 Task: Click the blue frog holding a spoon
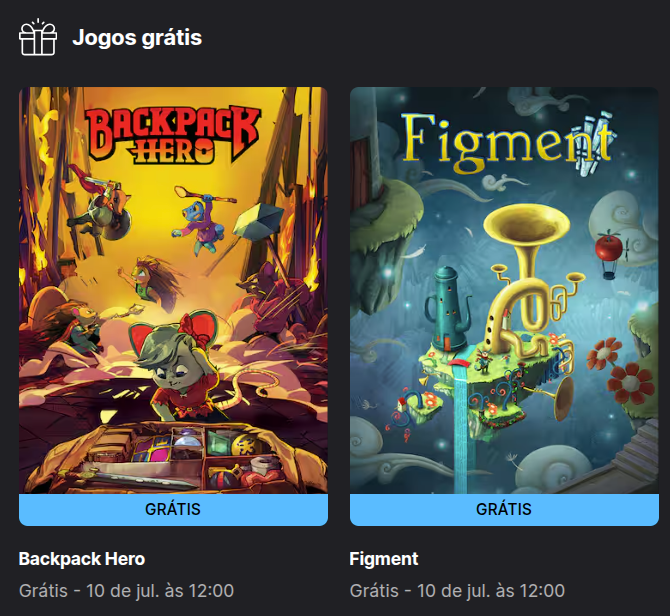(199, 224)
